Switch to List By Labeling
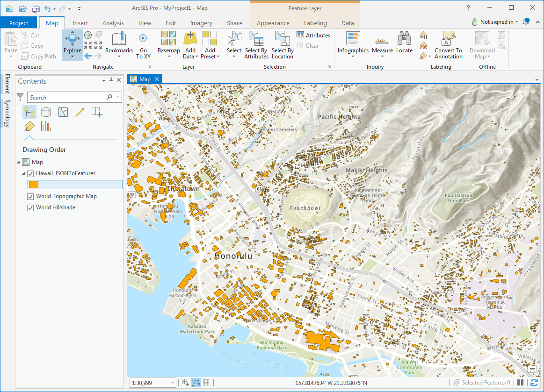This screenshot has height=392, width=544. [29, 126]
